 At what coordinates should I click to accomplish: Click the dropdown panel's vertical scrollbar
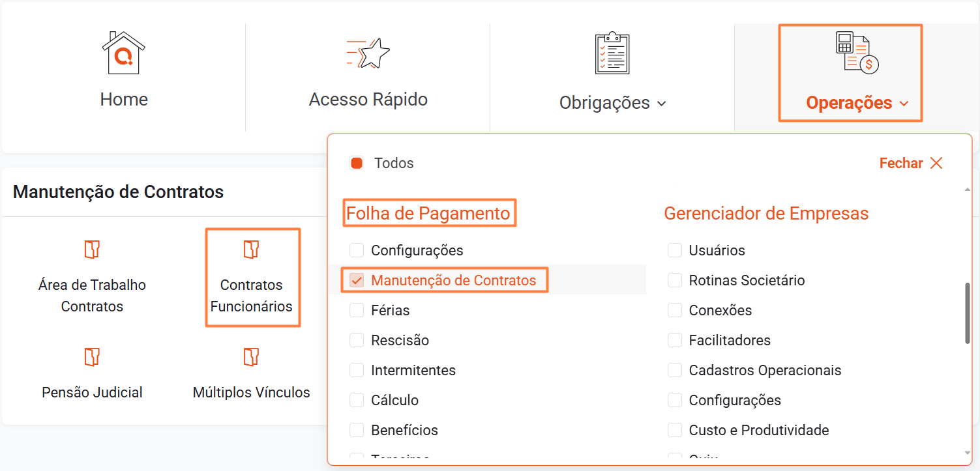coord(967,313)
